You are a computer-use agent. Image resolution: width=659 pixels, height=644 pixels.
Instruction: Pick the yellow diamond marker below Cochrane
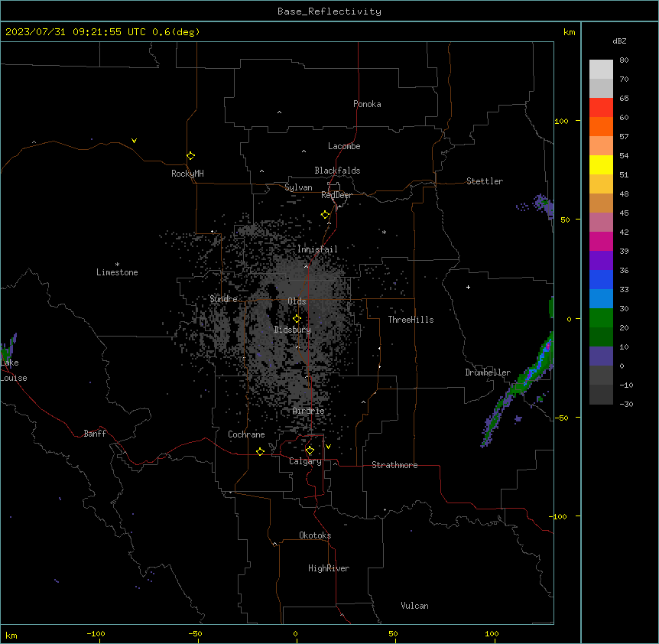(260, 451)
